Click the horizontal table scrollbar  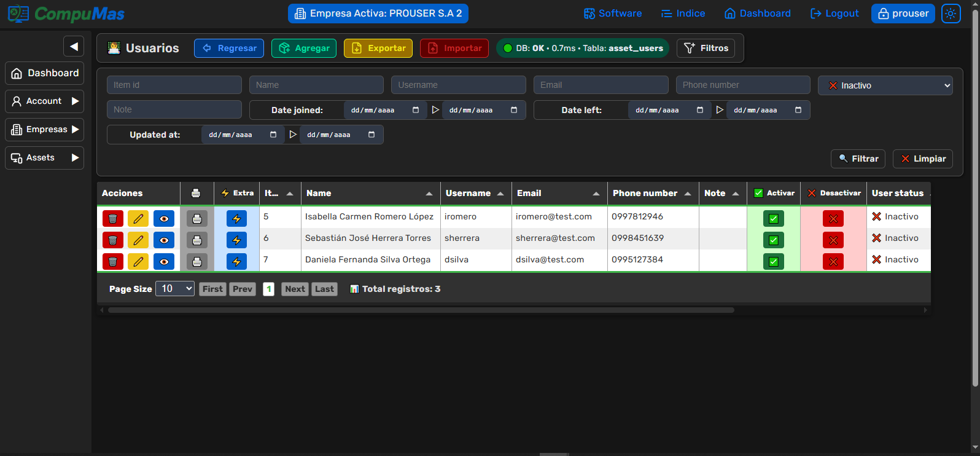point(421,310)
